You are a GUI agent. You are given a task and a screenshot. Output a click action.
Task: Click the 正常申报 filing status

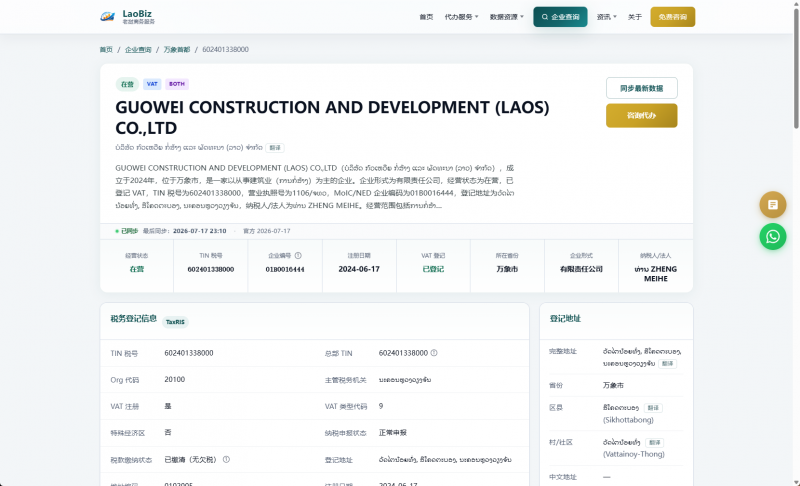[x=392, y=432]
